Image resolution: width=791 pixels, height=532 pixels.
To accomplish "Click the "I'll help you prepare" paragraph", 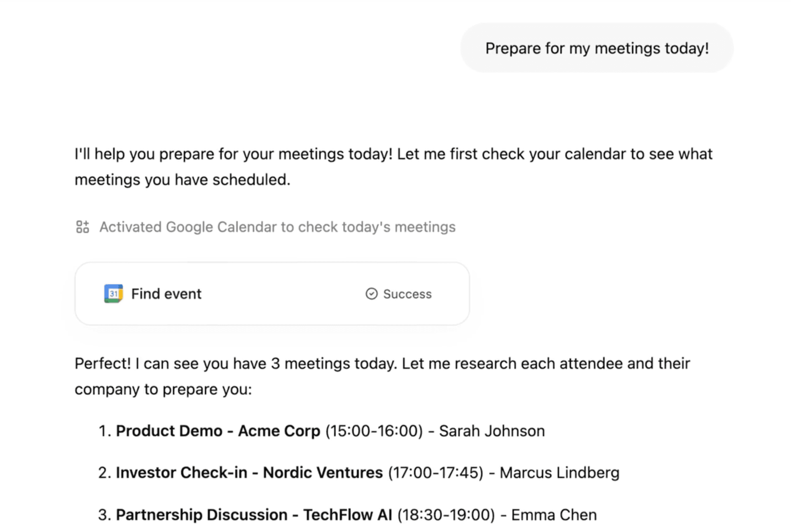I will [393, 167].
